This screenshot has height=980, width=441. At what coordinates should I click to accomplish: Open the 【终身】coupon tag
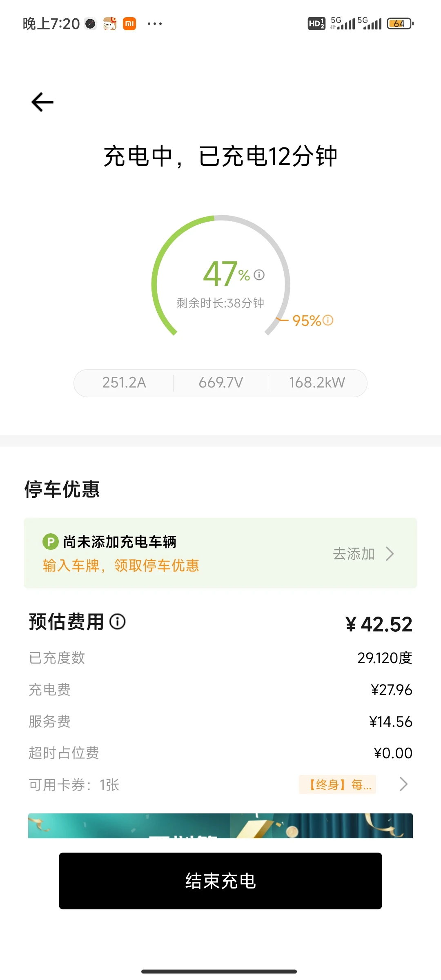337,784
